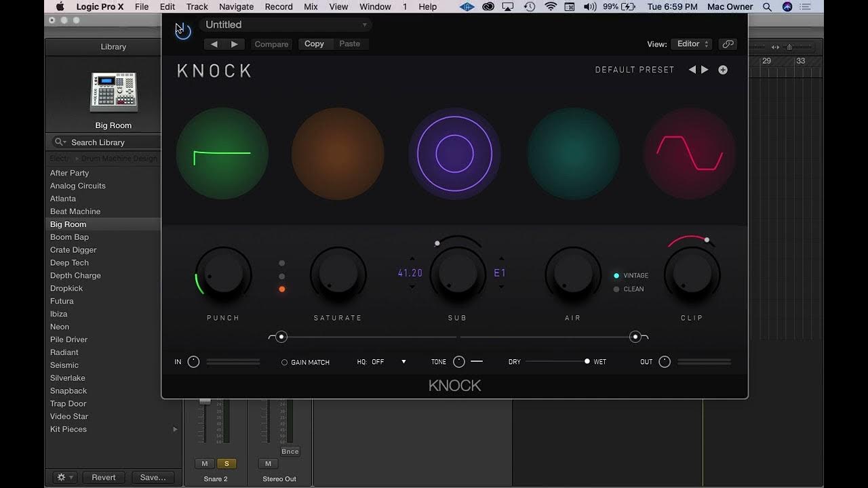Open the HQ Off dropdown

click(x=382, y=362)
